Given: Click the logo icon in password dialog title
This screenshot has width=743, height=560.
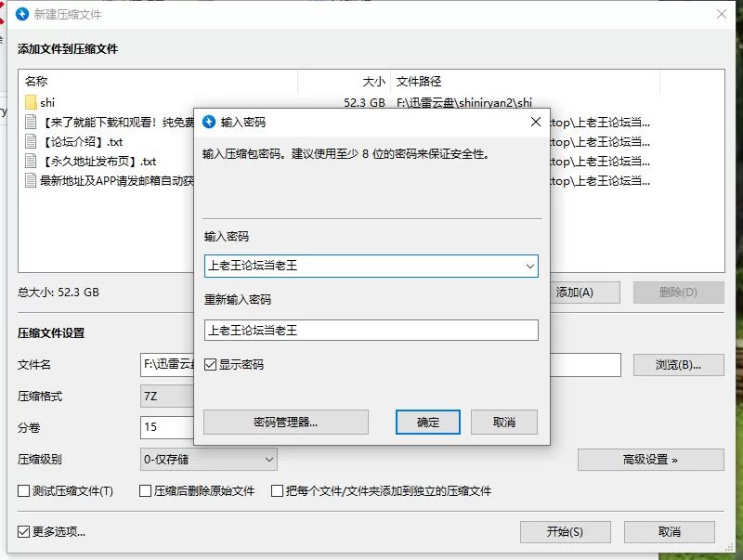Looking at the screenshot, I should click(x=209, y=122).
